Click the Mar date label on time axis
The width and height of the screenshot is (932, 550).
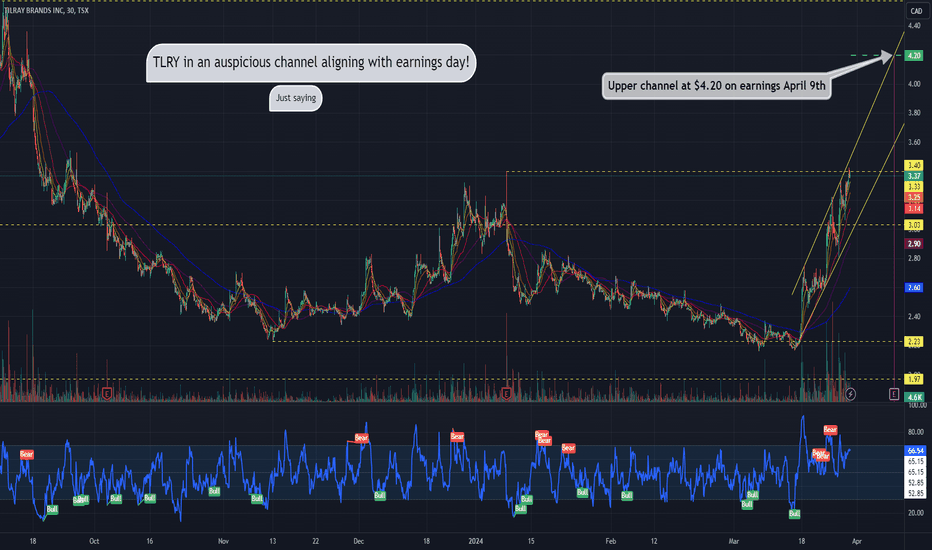click(x=733, y=541)
